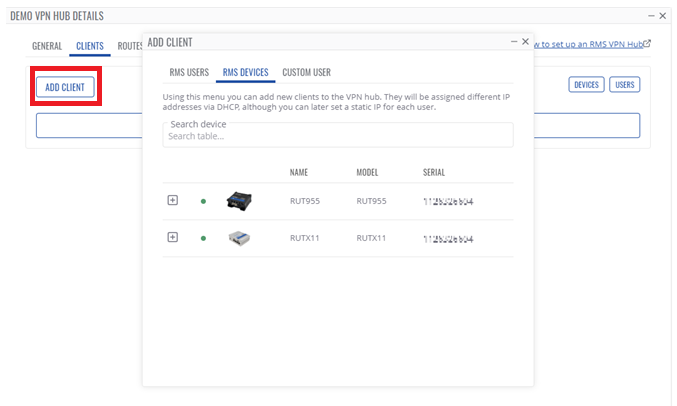Sort by the Serial column header
Image resolution: width=677 pixels, height=406 pixels.
pyautogui.click(x=435, y=172)
